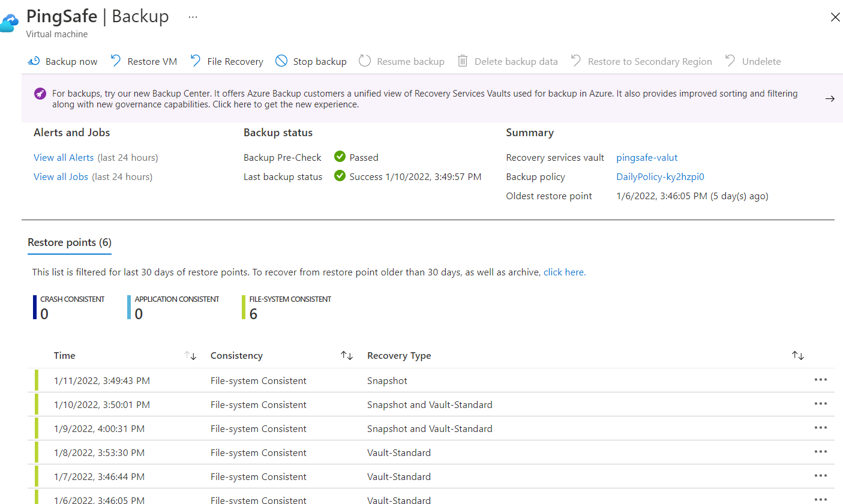Click the Backup now icon
This screenshot has width=843, height=504.
coord(34,61)
